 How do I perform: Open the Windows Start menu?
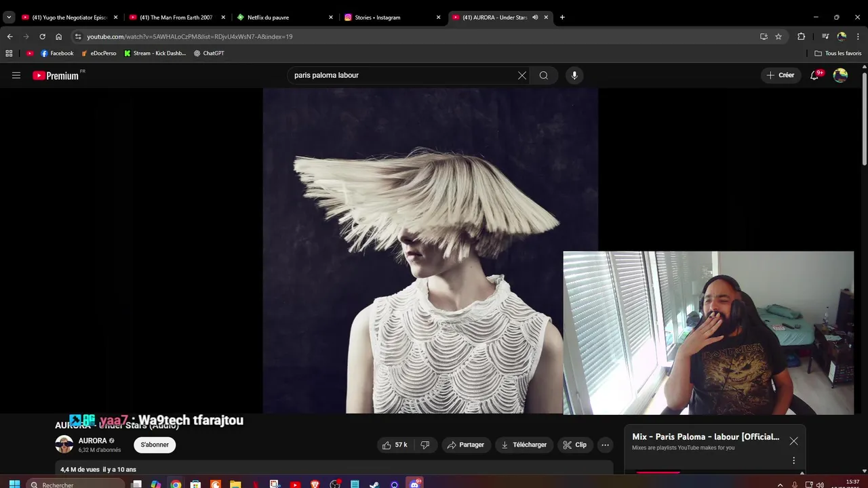tap(14, 484)
